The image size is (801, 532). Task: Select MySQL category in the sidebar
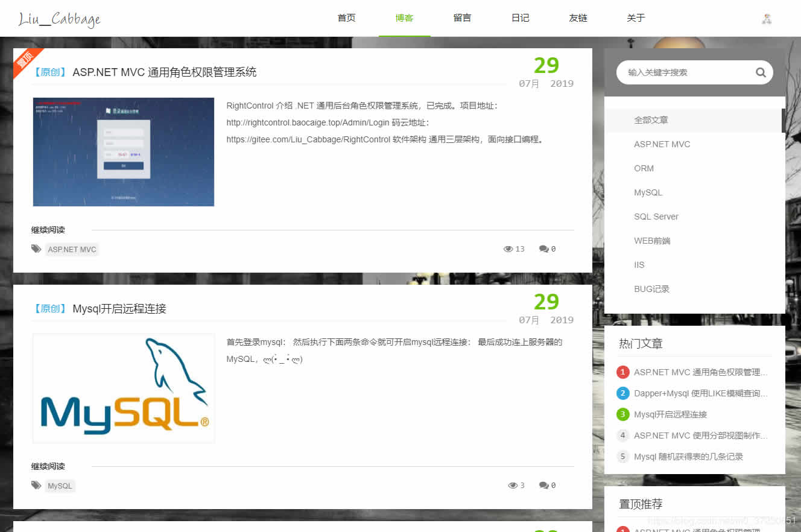648,192
